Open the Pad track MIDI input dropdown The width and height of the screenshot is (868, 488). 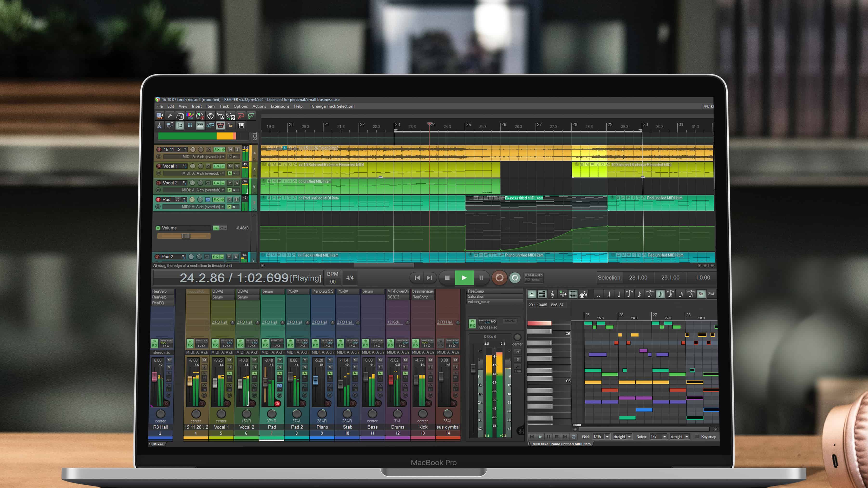(x=194, y=207)
